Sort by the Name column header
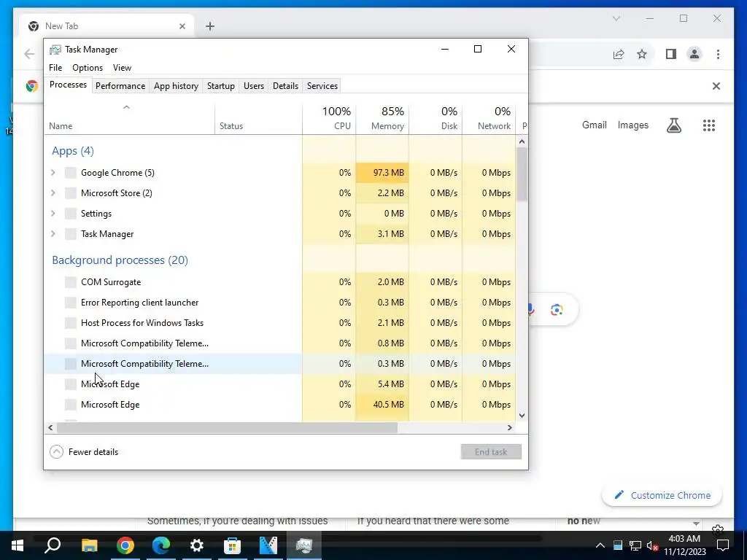 click(130, 118)
